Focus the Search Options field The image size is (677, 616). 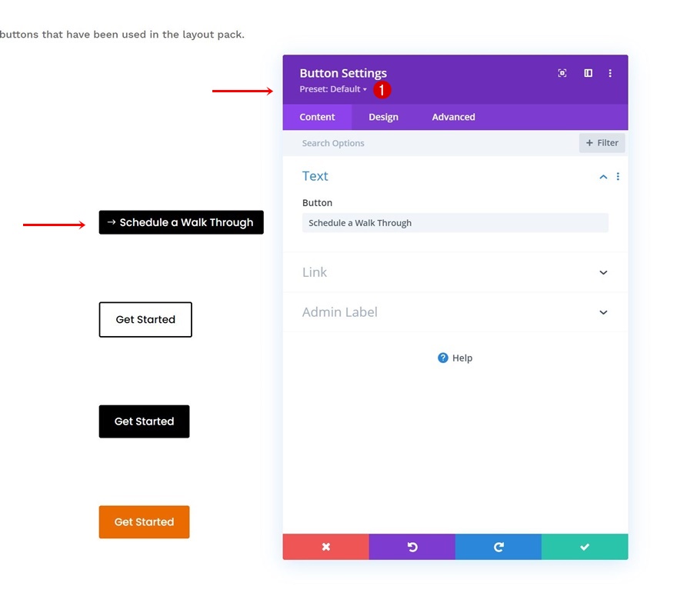(429, 143)
